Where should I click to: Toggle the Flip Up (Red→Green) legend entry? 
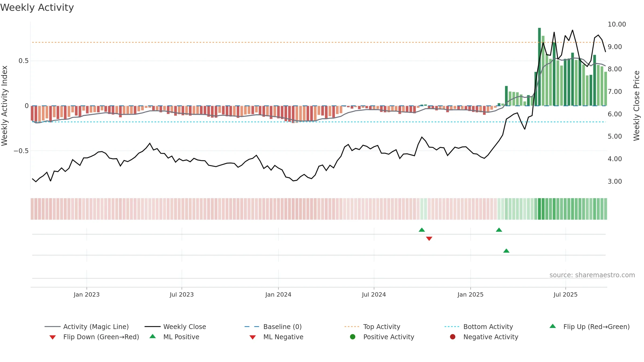click(590, 327)
